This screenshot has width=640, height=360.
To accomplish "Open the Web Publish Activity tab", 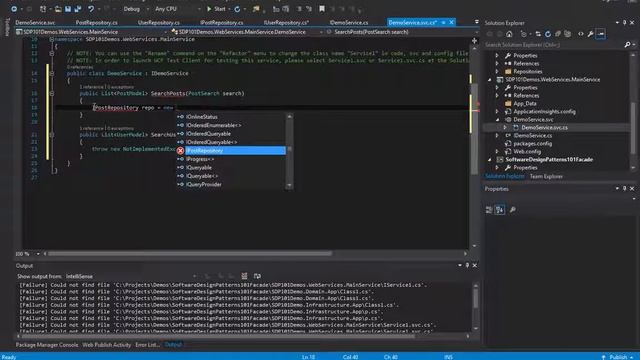I will click(x=107, y=345).
